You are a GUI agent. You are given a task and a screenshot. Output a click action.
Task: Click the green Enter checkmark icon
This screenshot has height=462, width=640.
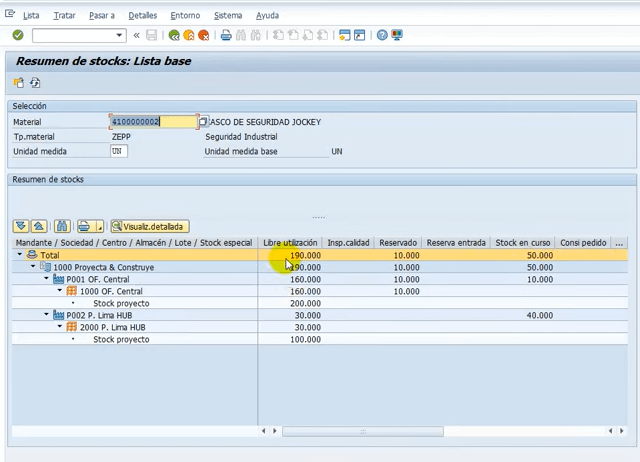click(x=18, y=35)
